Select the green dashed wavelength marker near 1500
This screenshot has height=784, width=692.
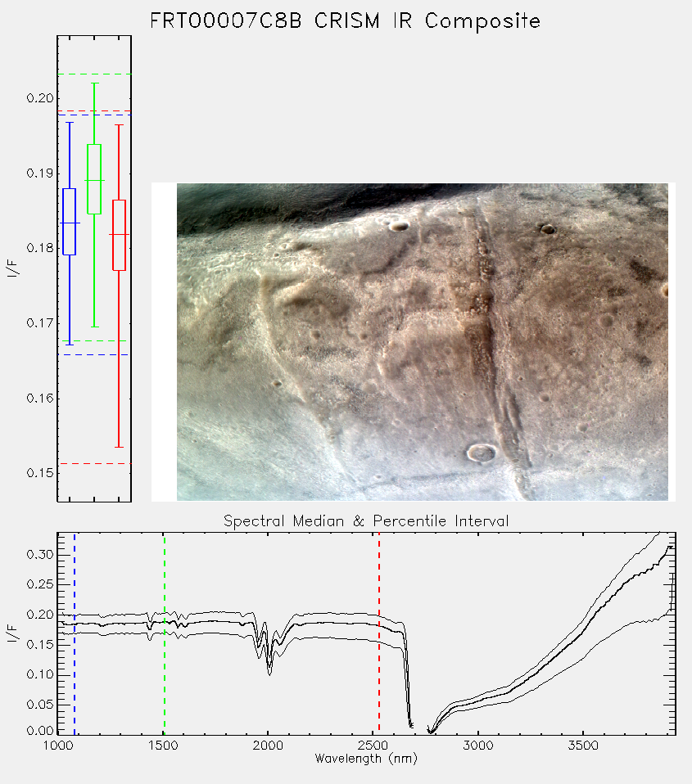coord(164,633)
